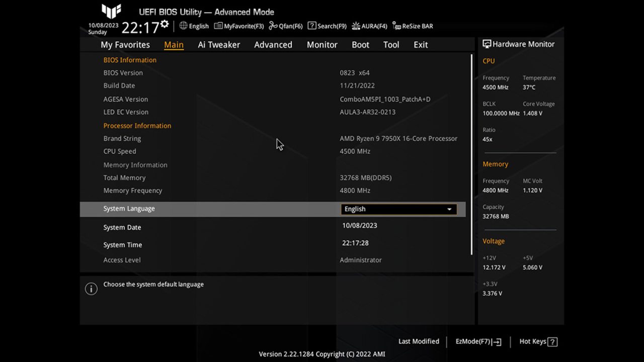Screen dimensions: 644x362
Task: Click the main panel vertical scrollbar
Action: point(471,154)
